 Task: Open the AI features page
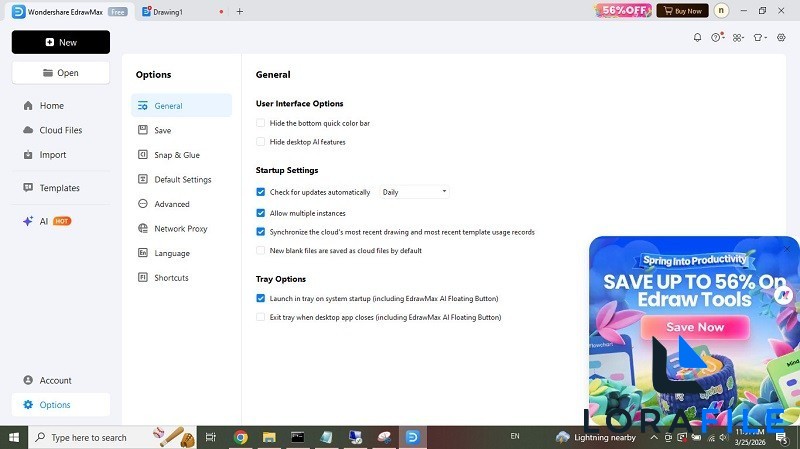[61, 221]
